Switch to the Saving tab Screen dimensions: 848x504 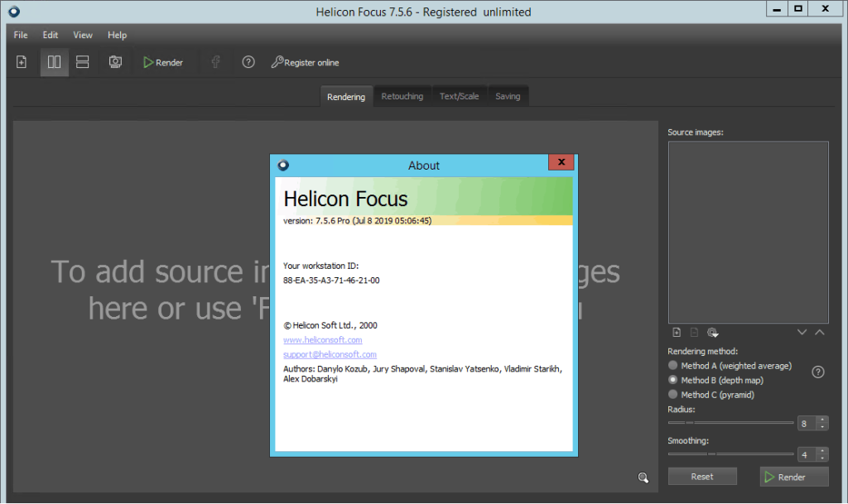click(508, 96)
